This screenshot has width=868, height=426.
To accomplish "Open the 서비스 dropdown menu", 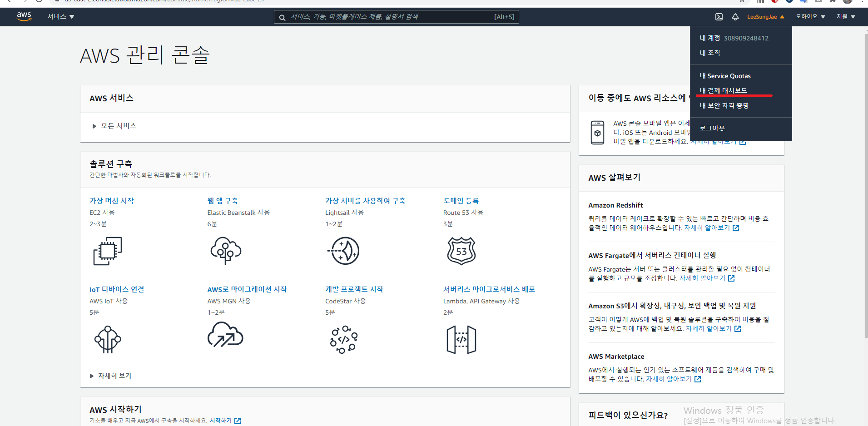I will point(61,17).
